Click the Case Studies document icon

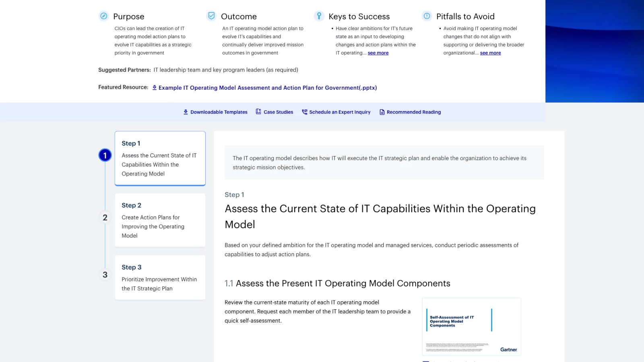[258, 112]
